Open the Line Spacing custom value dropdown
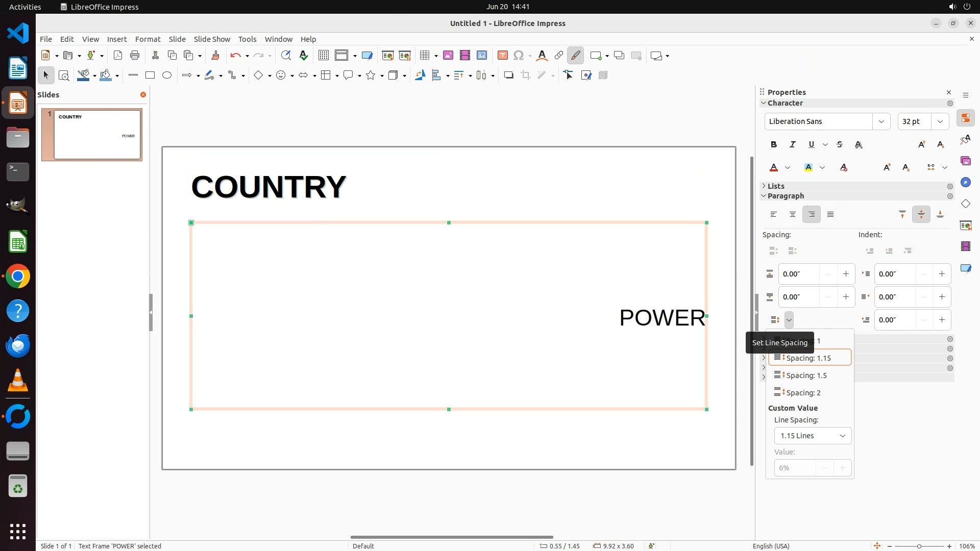980x551 pixels. click(813, 436)
